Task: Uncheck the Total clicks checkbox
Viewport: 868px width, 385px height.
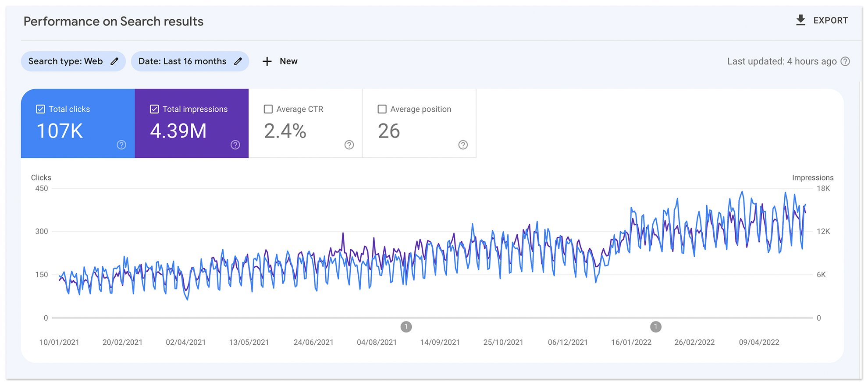Action: tap(40, 109)
